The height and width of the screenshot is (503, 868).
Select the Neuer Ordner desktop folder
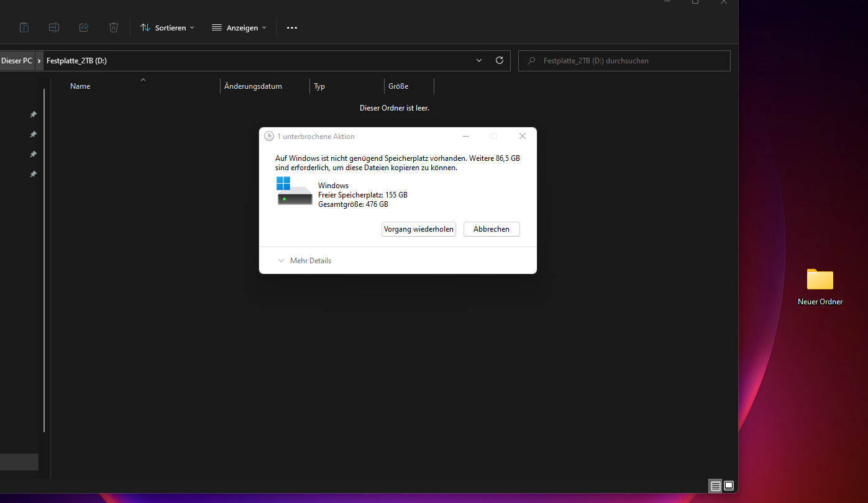click(x=820, y=287)
